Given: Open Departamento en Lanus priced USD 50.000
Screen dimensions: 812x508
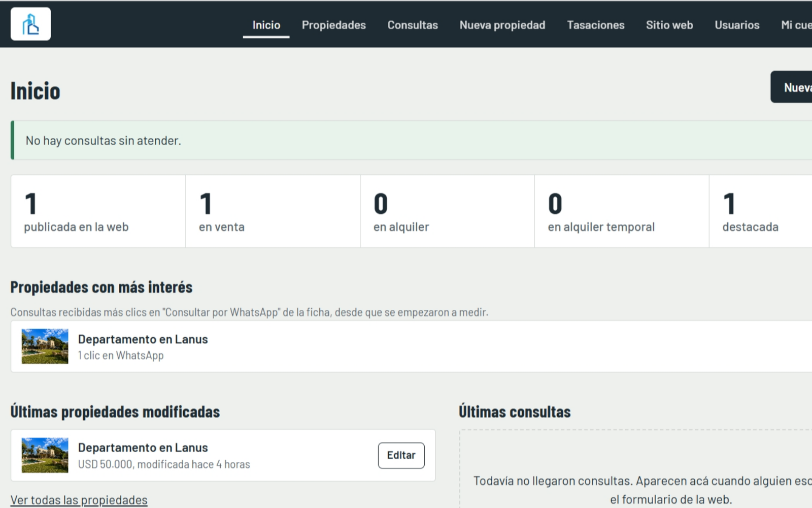Looking at the screenshot, I should click(x=143, y=448).
